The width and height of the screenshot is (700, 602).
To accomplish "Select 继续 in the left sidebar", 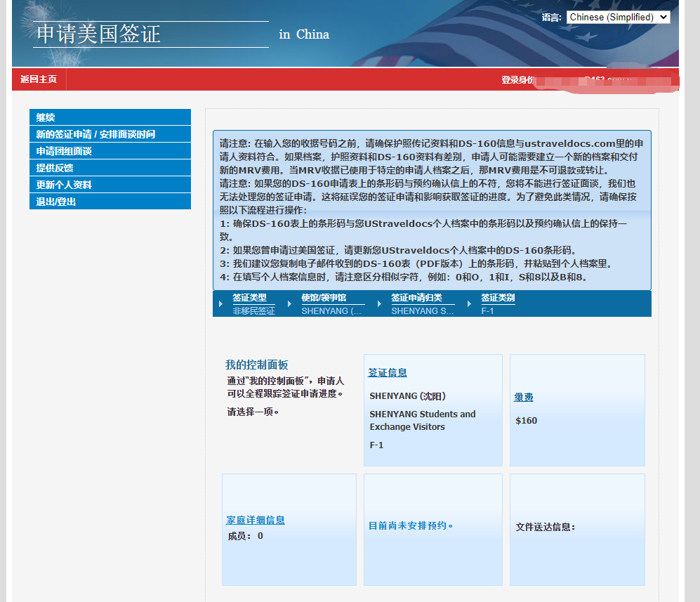I will click(x=110, y=117).
